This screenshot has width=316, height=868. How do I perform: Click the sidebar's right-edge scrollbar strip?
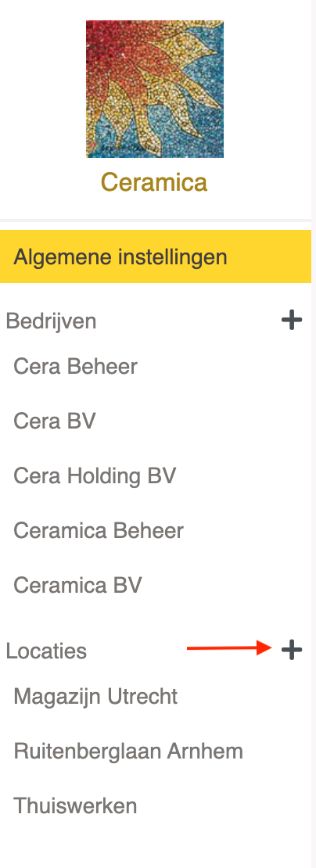click(x=314, y=434)
